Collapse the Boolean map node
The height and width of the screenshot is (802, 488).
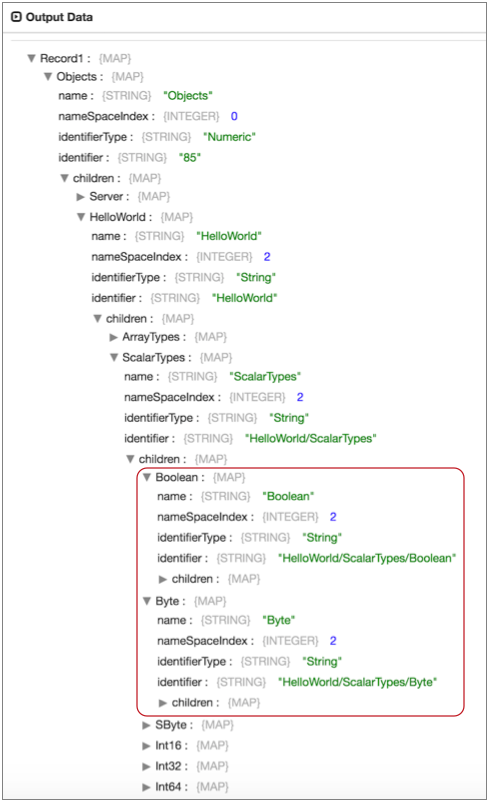tap(147, 477)
